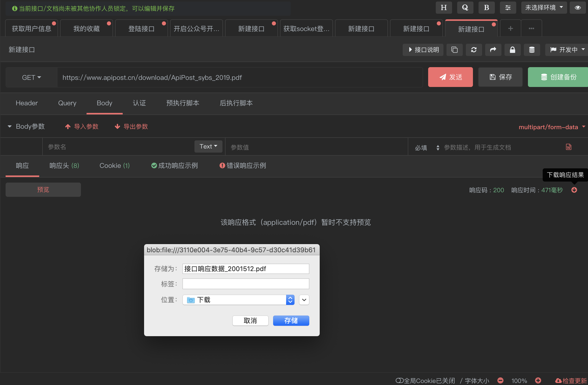Export parameter description to Word document

[x=568, y=147]
